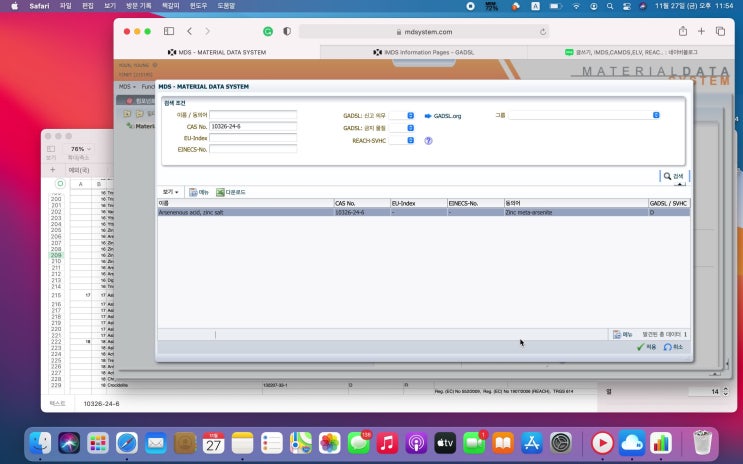Click the CAS No. input field

[x=252, y=127]
